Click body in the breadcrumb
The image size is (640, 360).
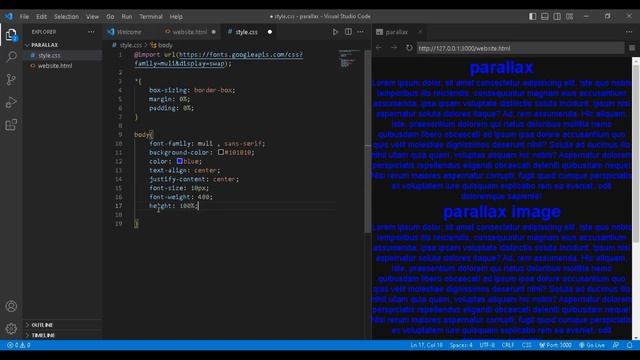point(165,45)
